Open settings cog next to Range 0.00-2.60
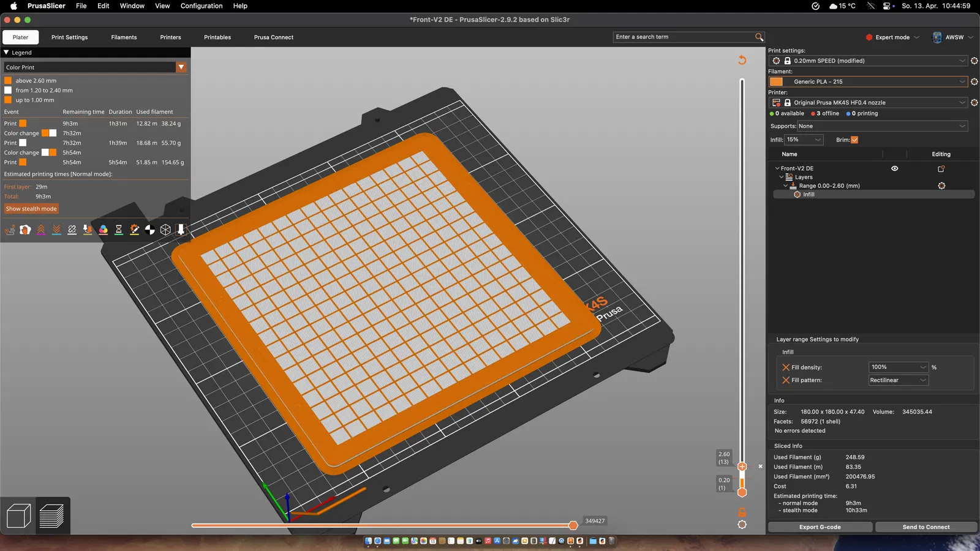The height and width of the screenshot is (551, 980). click(x=941, y=186)
